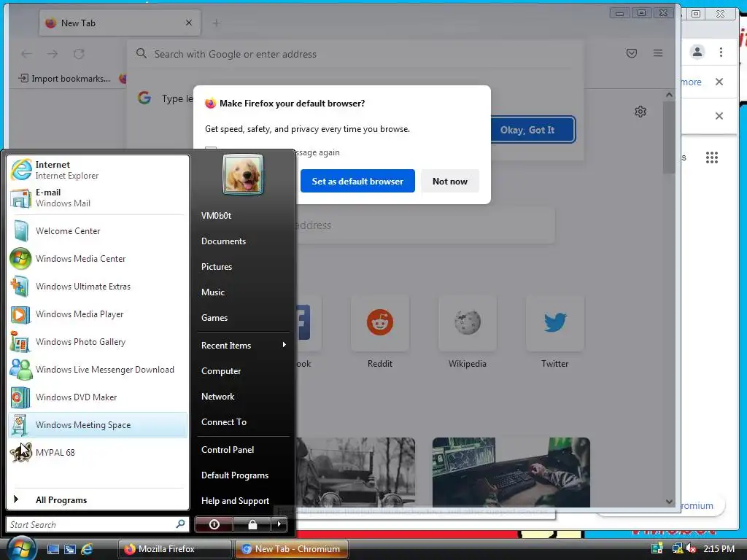The width and height of the screenshot is (747, 560).
Task: Open Internet Explorer from Start menu
Action: (98, 170)
